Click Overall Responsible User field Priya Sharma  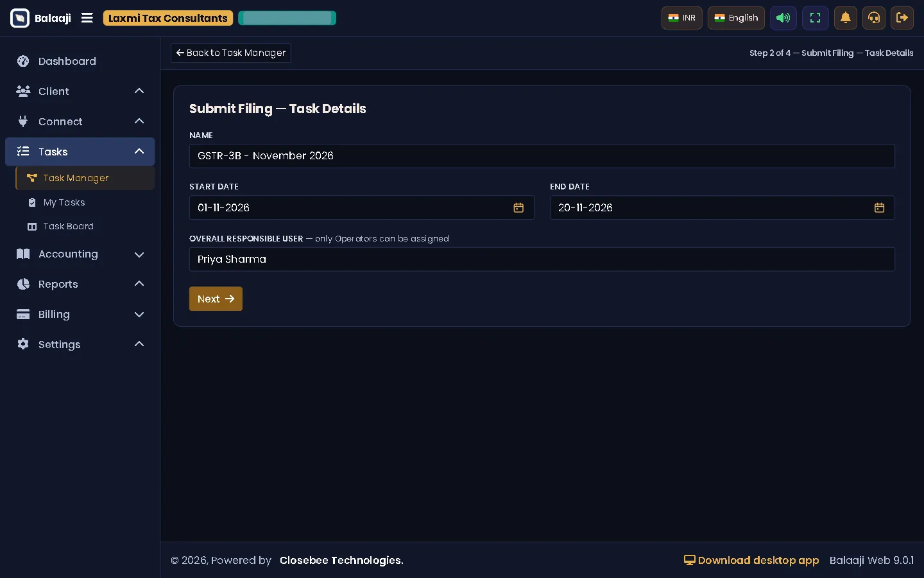click(542, 259)
